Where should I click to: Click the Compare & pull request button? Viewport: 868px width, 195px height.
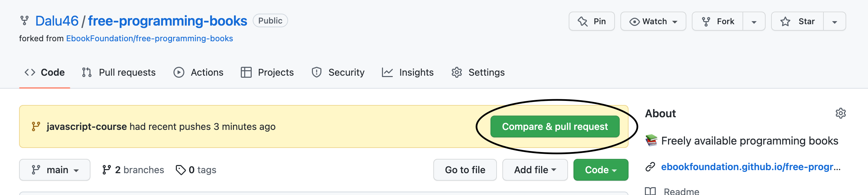(555, 126)
